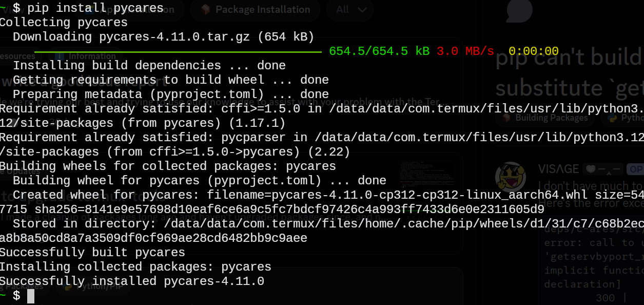Click the Information tag icon
Viewport: 644px width, 305px height.
point(60,56)
